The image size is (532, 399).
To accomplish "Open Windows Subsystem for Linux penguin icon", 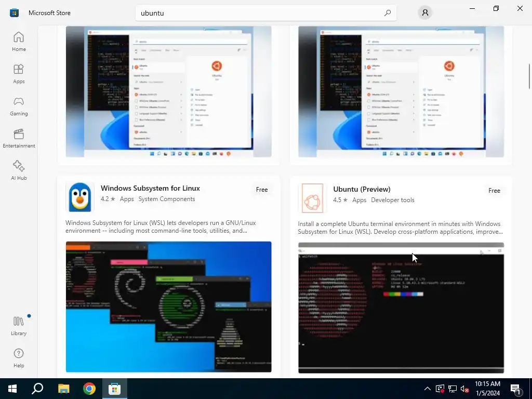I will click(79, 197).
